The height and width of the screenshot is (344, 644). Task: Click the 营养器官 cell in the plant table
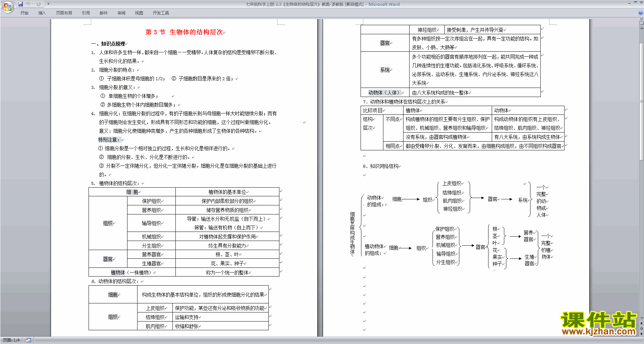click(151, 254)
